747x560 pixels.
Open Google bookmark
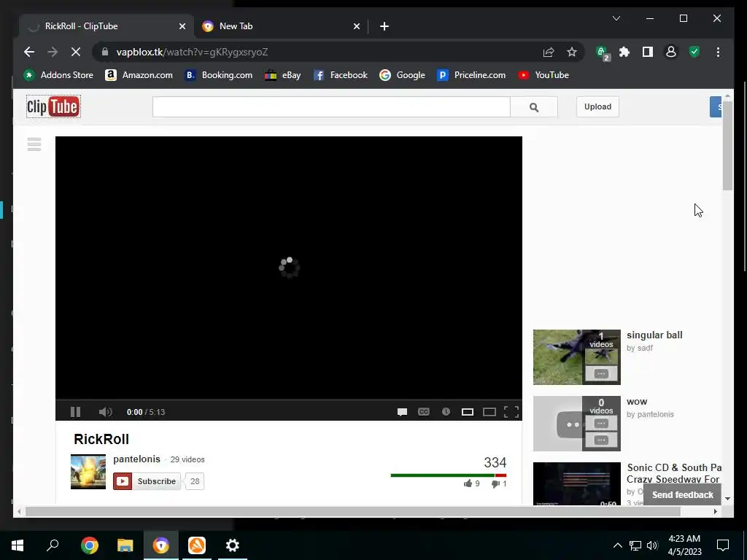click(402, 75)
